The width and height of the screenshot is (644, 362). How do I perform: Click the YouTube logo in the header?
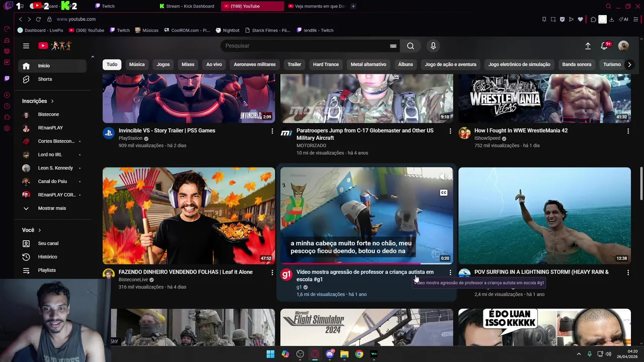[x=55, y=46]
